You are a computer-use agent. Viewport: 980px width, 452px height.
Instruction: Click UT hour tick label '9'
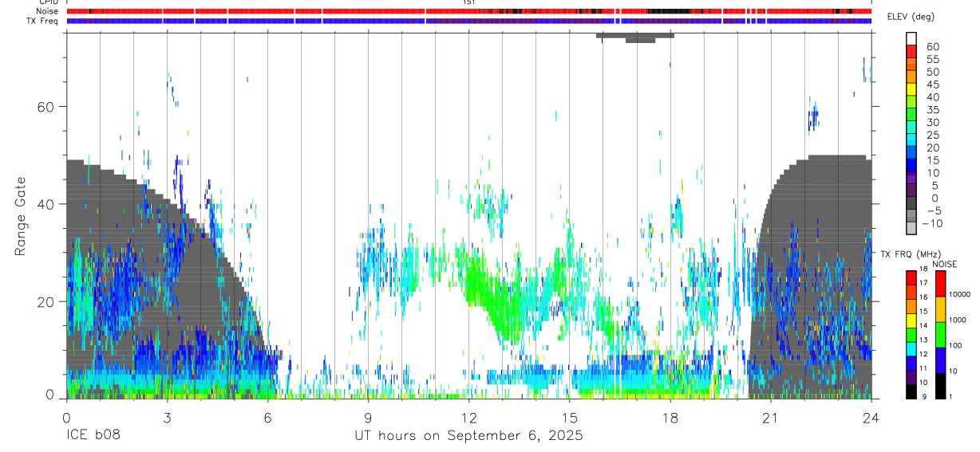(x=368, y=417)
